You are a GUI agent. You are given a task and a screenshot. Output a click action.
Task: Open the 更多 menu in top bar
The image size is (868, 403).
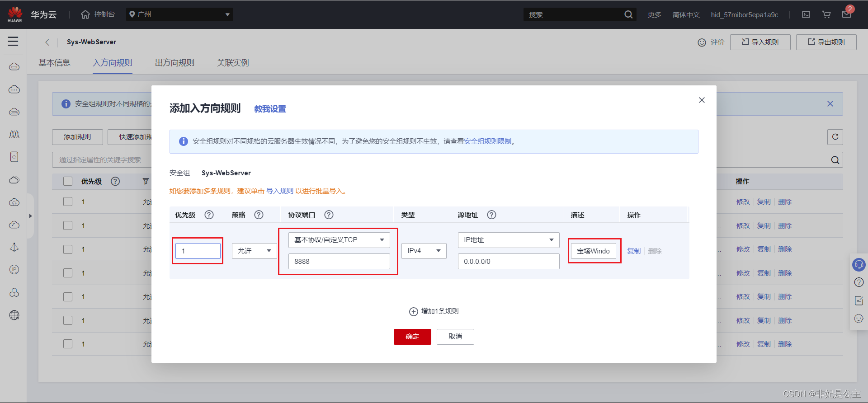[654, 14]
